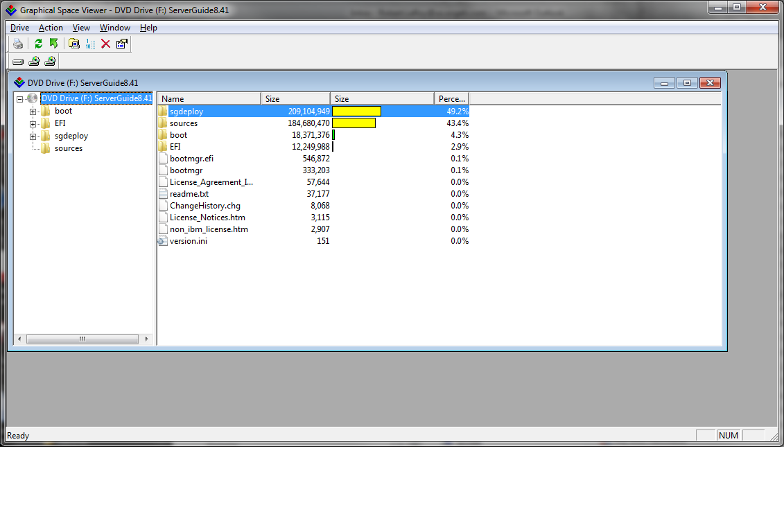Open the Drive menu

pos(19,28)
